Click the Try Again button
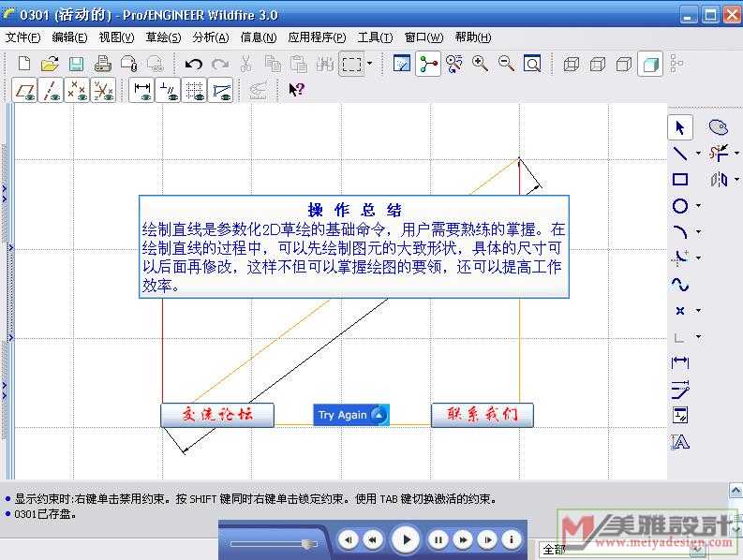 pos(351,415)
